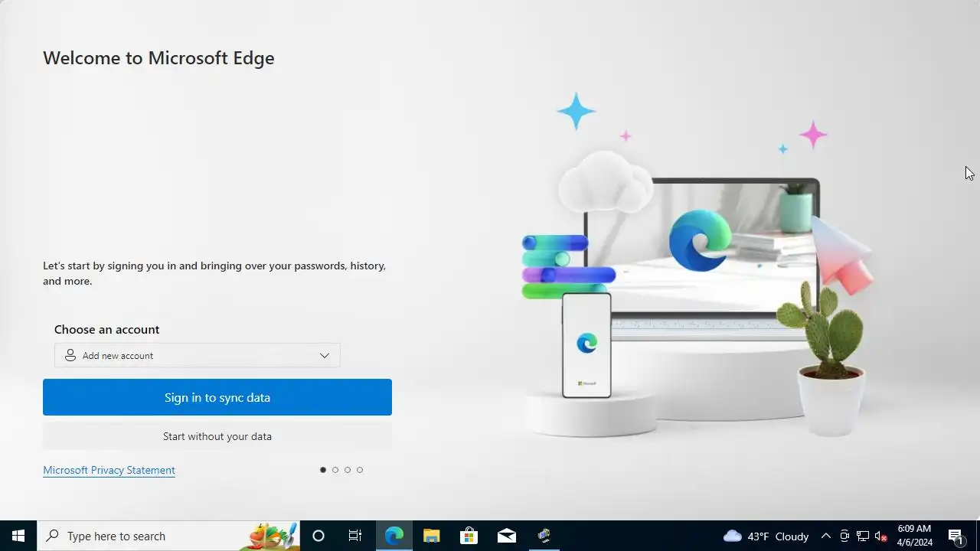980x551 pixels.
Task: Open Task View on the taskbar
Action: coord(355,536)
